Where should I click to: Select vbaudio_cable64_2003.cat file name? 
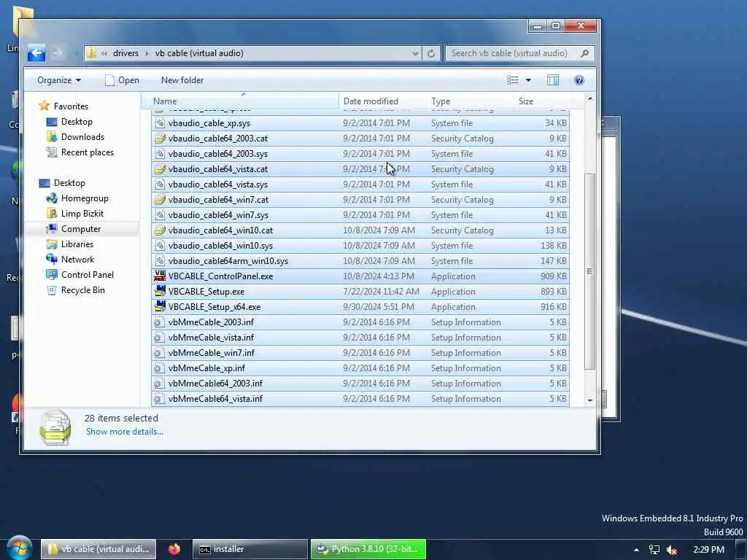217,138
